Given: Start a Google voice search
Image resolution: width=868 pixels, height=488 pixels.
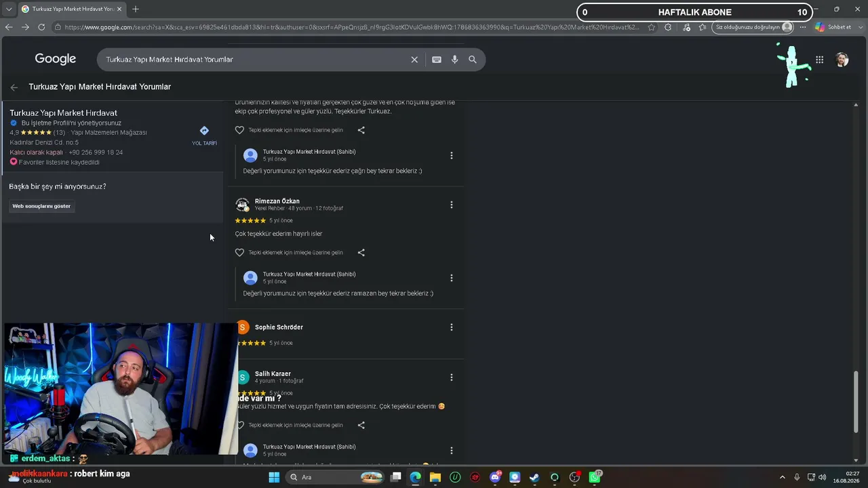Looking at the screenshot, I should pos(454,60).
